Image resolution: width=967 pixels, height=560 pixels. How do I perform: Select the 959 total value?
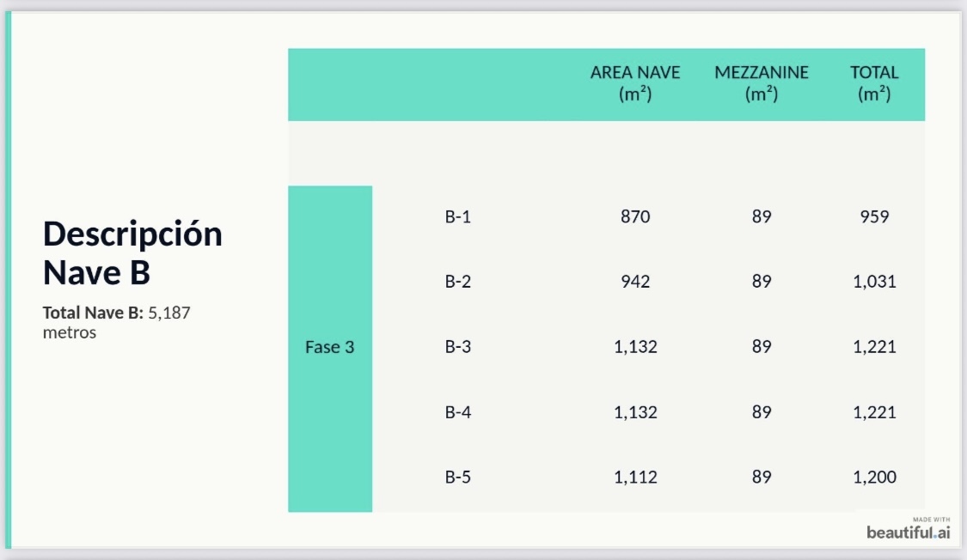coord(874,216)
